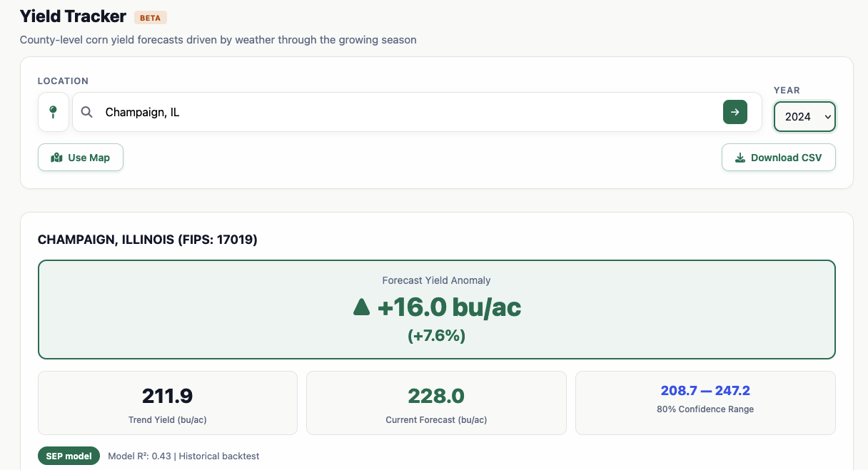Click the SEP model badge
Image resolution: width=868 pixels, height=470 pixels.
point(69,455)
